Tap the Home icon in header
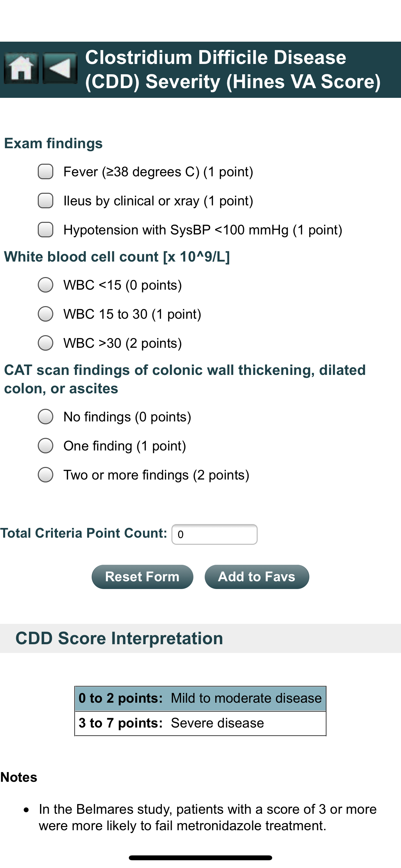Screen dimensions: 401x868 point(21,68)
